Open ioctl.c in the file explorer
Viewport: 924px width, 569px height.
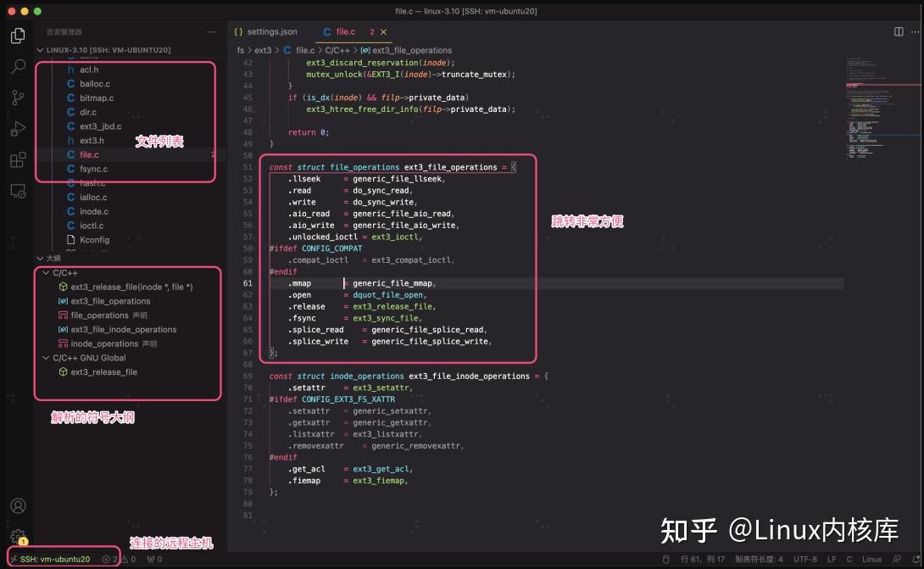tap(92, 226)
